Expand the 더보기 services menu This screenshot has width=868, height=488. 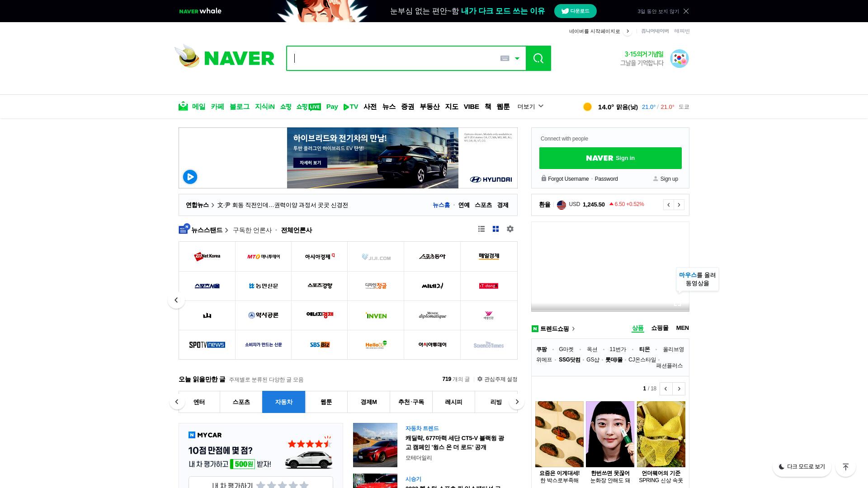tap(530, 107)
